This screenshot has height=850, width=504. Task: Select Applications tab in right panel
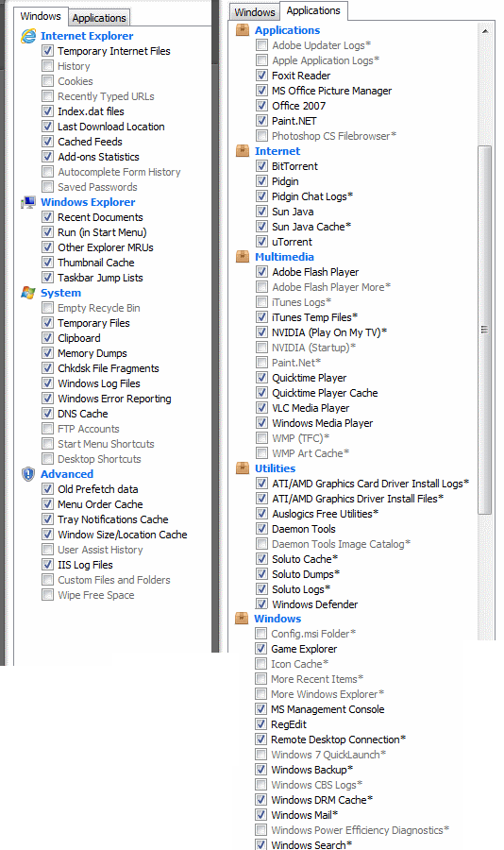[313, 10]
